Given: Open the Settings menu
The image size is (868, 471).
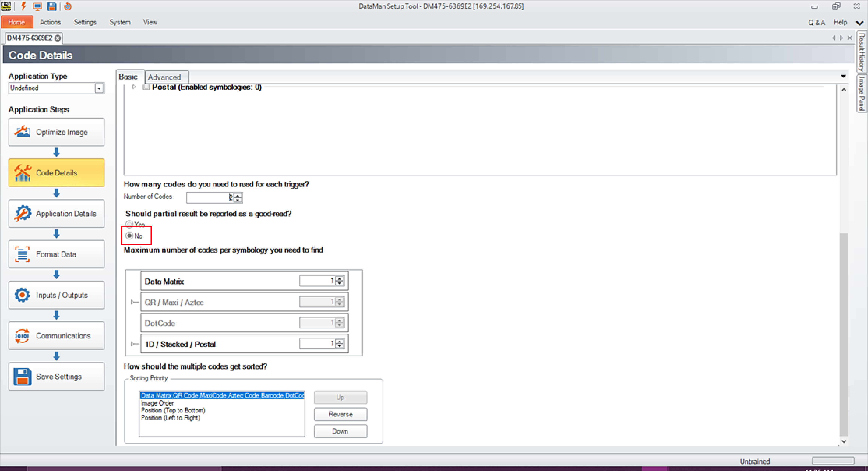Looking at the screenshot, I should point(85,22).
